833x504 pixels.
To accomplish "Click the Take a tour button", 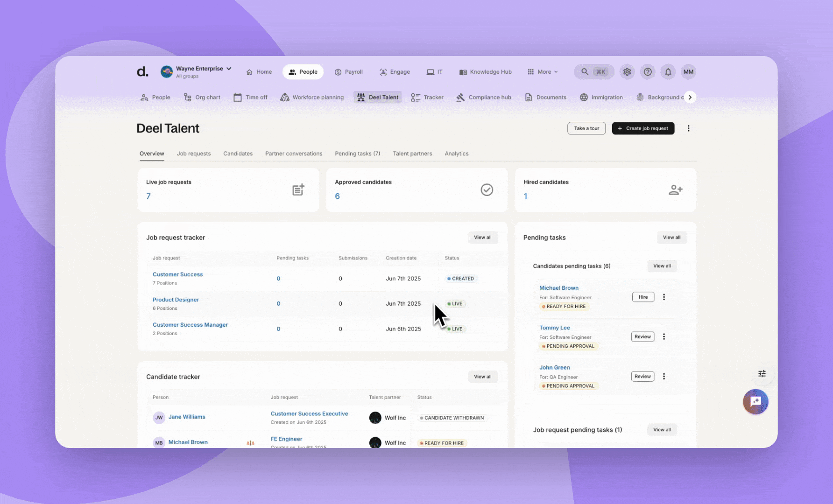I will pos(586,128).
